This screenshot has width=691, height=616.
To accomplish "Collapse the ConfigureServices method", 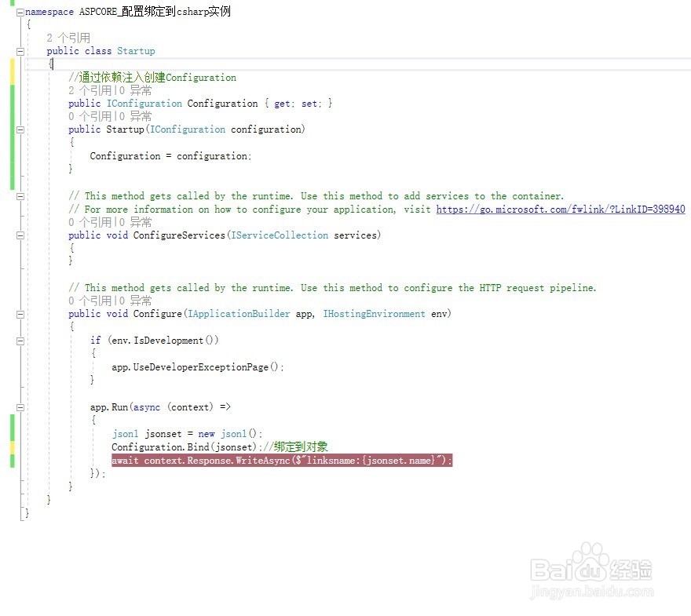I will [x=20, y=235].
